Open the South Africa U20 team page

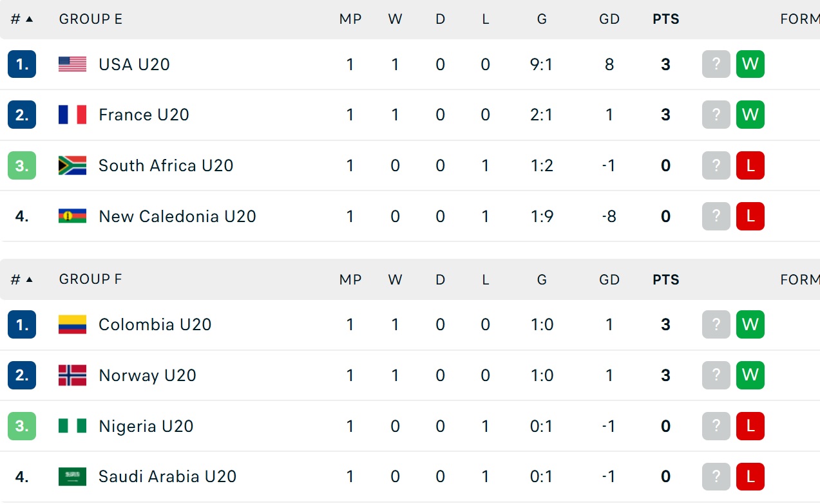click(166, 165)
